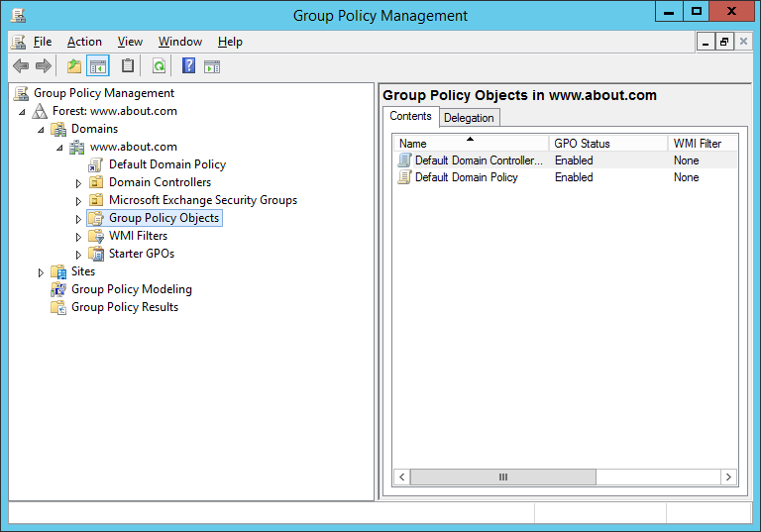
Task: Click the Sites folder icon
Action: point(58,271)
